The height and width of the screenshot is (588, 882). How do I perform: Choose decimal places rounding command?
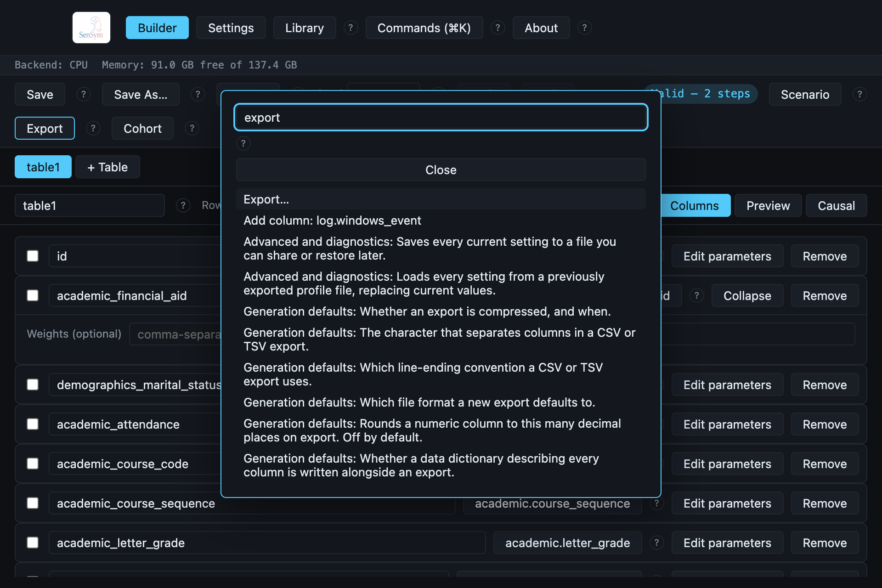tap(441, 430)
